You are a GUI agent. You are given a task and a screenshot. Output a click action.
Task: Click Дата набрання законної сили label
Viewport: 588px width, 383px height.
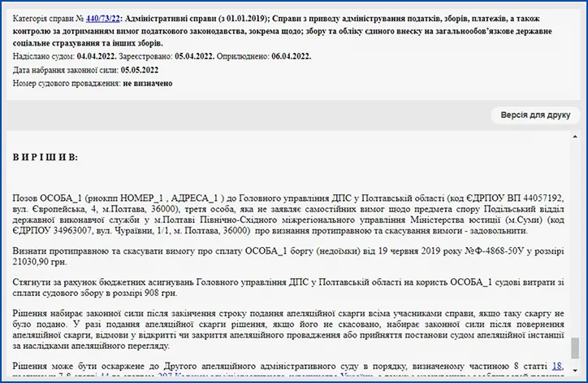pyautogui.click(x=66, y=70)
